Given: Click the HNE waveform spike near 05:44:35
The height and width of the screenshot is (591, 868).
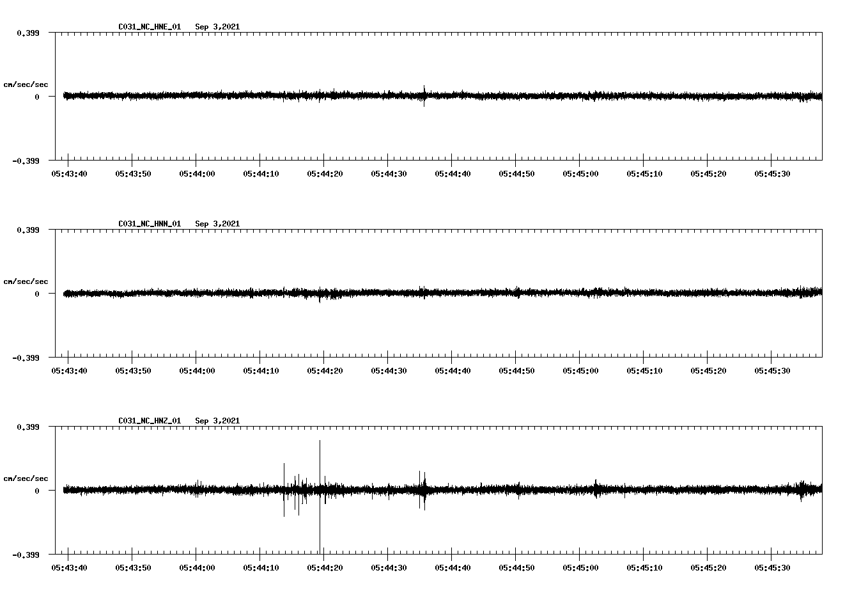Looking at the screenshot, I should [x=424, y=96].
